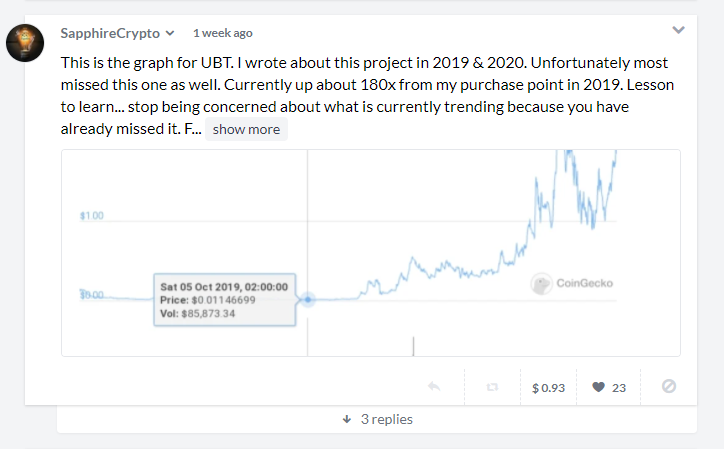Open the post options chevron at top right
The height and width of the screenshot is (449, 724).
(678, 30)
